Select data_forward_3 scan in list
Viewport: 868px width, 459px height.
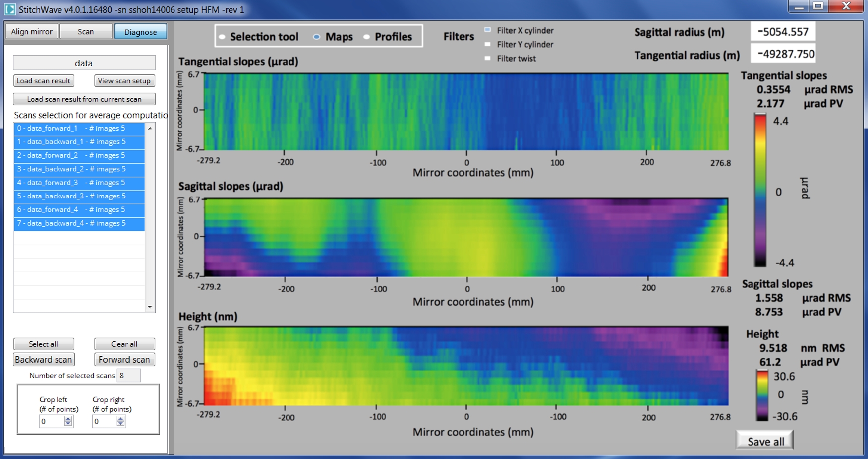click(79, 183)
